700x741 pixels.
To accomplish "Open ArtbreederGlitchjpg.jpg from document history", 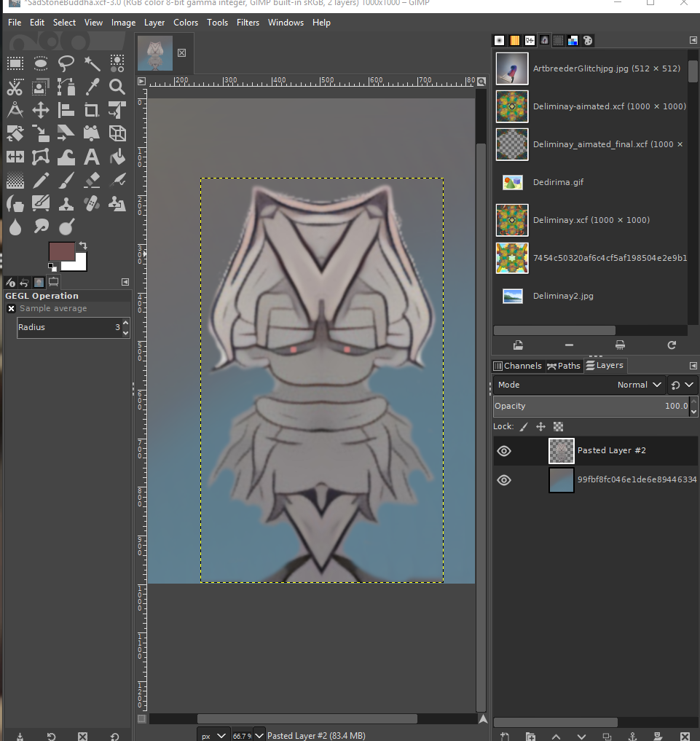I will tap(591, 68).
